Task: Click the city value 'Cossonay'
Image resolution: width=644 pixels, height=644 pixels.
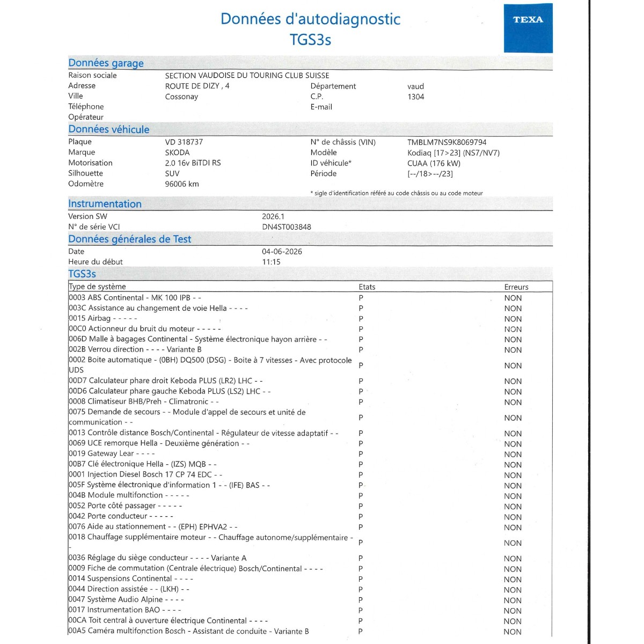Action: [181, 97]
